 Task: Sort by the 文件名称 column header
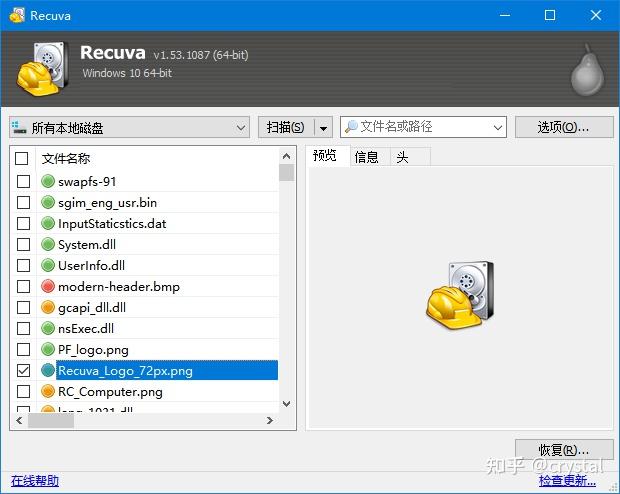coord(66,159)
